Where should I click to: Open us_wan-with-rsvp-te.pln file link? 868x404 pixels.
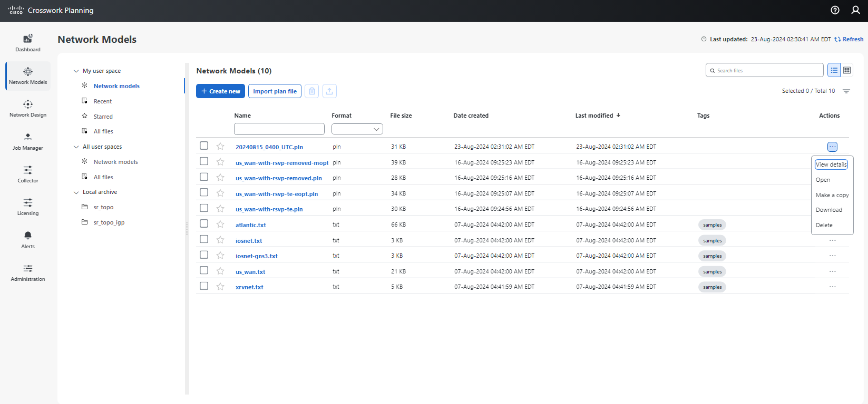pos(269,209)
